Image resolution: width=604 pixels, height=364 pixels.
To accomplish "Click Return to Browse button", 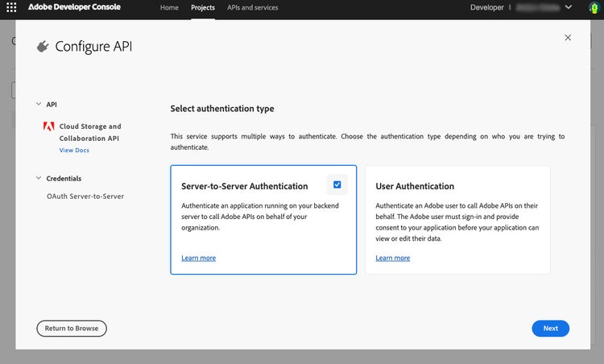I will click(72, 328).
